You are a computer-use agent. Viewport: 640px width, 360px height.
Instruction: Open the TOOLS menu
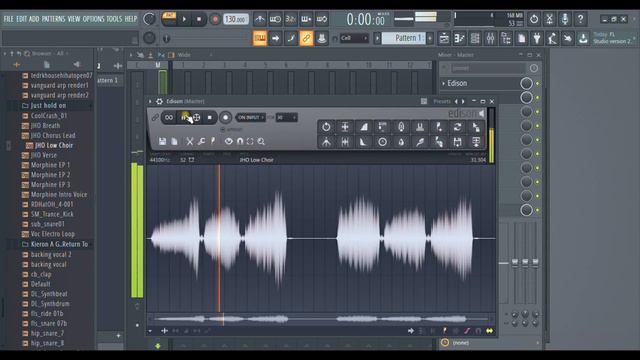[x=114, y=19]
